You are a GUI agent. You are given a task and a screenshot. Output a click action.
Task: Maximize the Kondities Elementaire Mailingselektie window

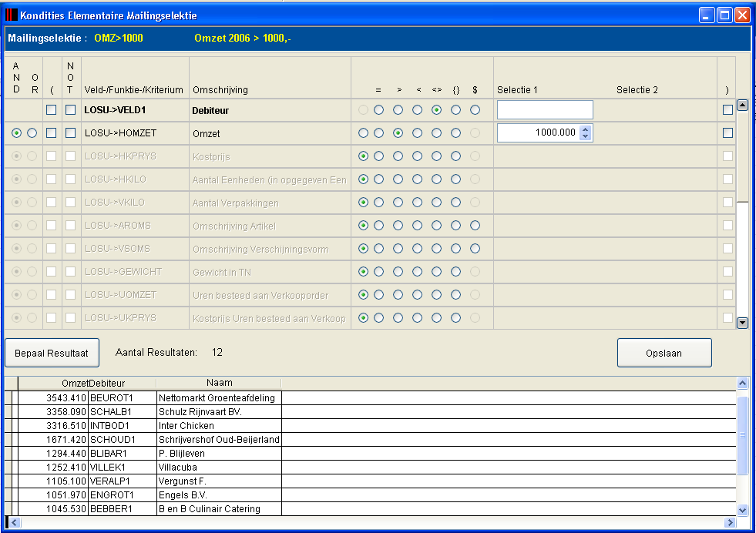pos(724,15)
